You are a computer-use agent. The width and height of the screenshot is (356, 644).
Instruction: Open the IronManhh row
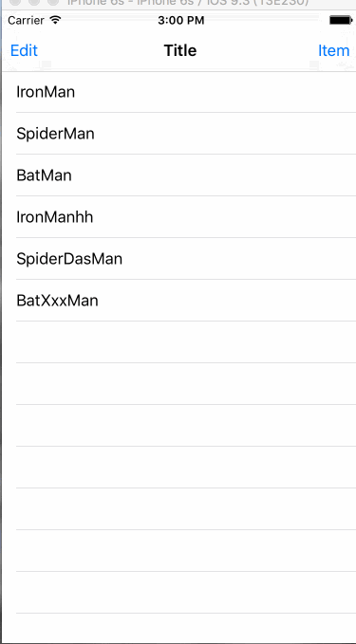coord(178,217)
